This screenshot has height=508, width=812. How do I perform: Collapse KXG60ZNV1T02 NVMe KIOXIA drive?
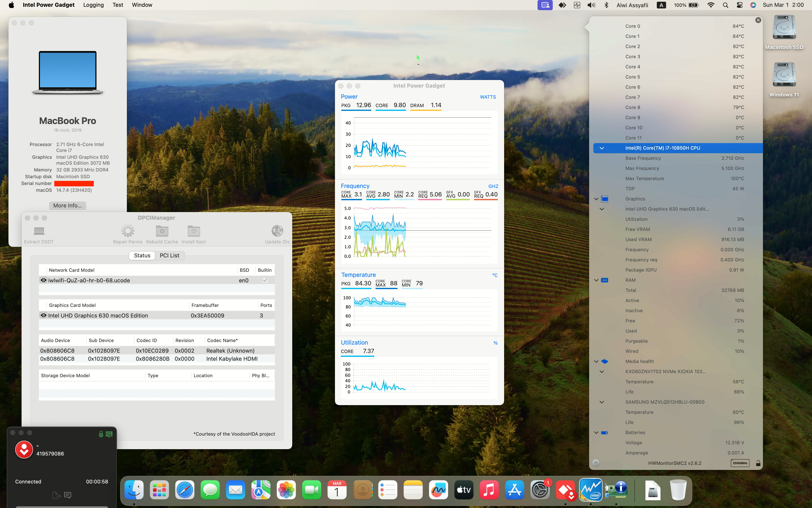tap(602, 372)
